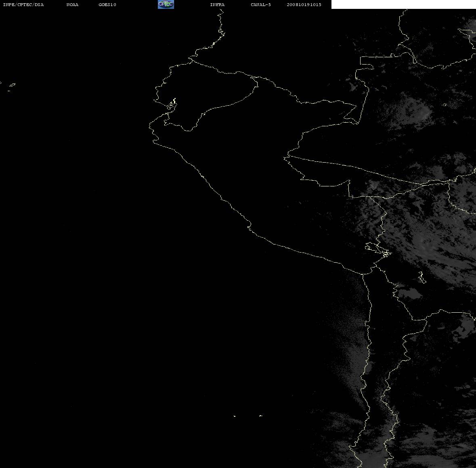Click the white blank bar in header
Screen dimensions: 476x468
pos(403,4)
